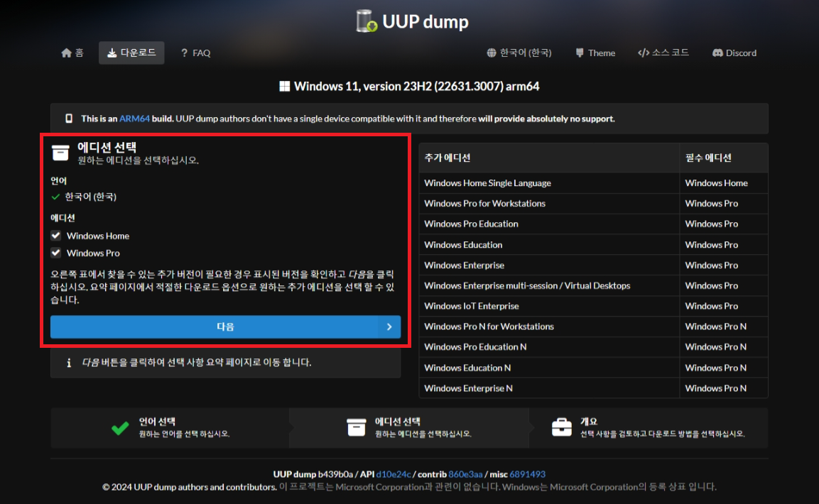Click the download icon in the 다운로드 tab
The height and width of the screenshot is (504, 819).
[112, 53]
